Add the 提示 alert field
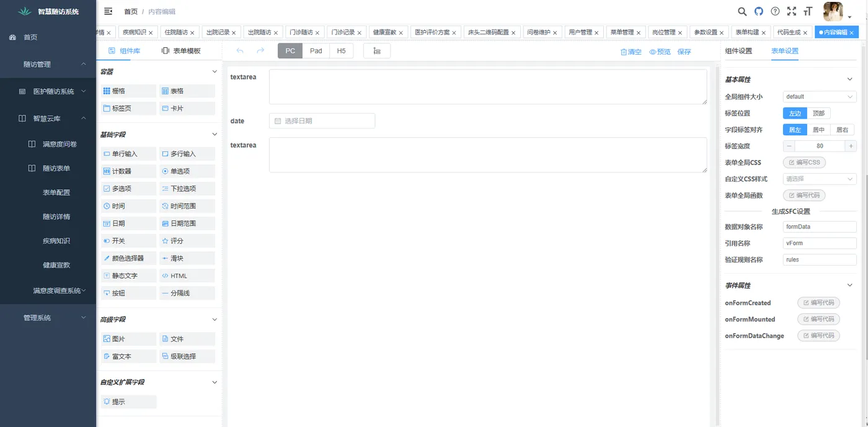This screenshot has width=868, height=427. tap(129, 402)
